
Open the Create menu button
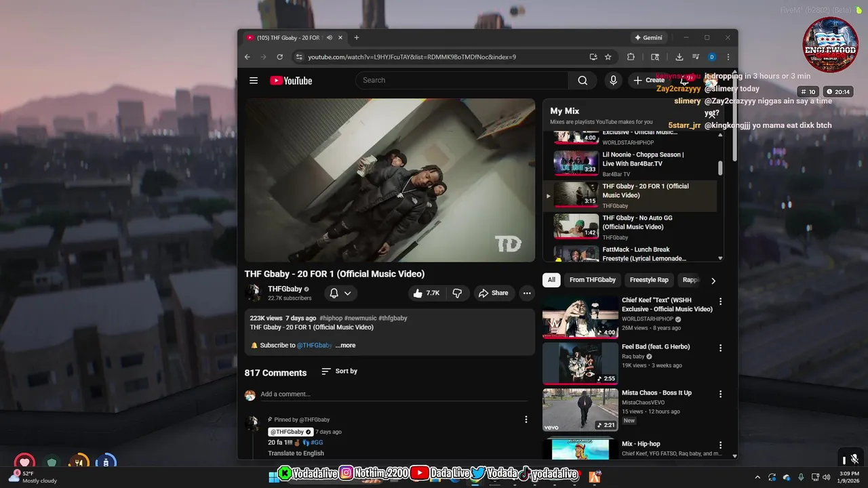pyautogui.click(x=649, y=81)
